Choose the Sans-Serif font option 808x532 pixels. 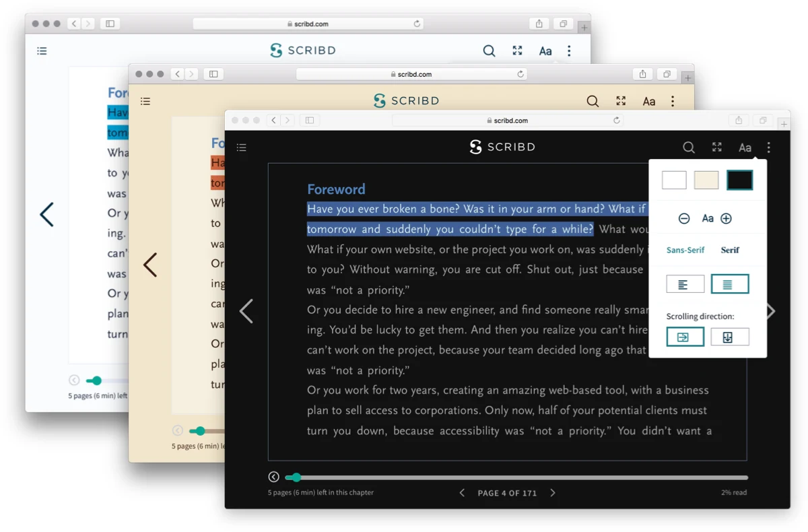(x=685, y=250)
